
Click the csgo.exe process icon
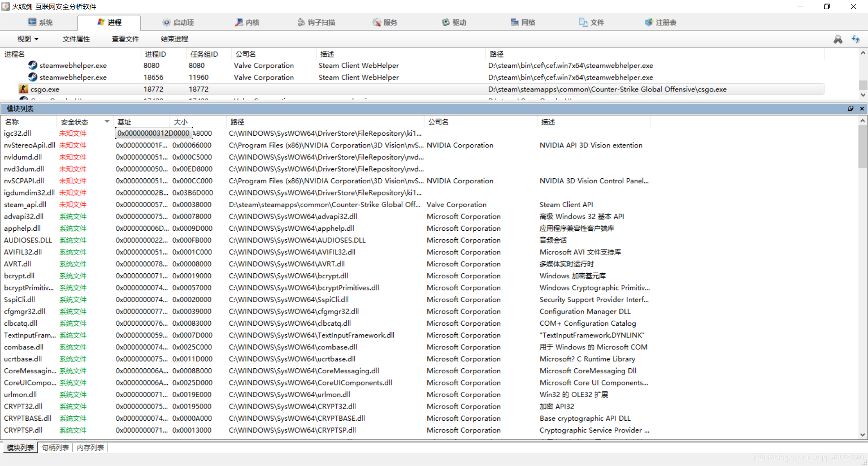tap(24, 89)
